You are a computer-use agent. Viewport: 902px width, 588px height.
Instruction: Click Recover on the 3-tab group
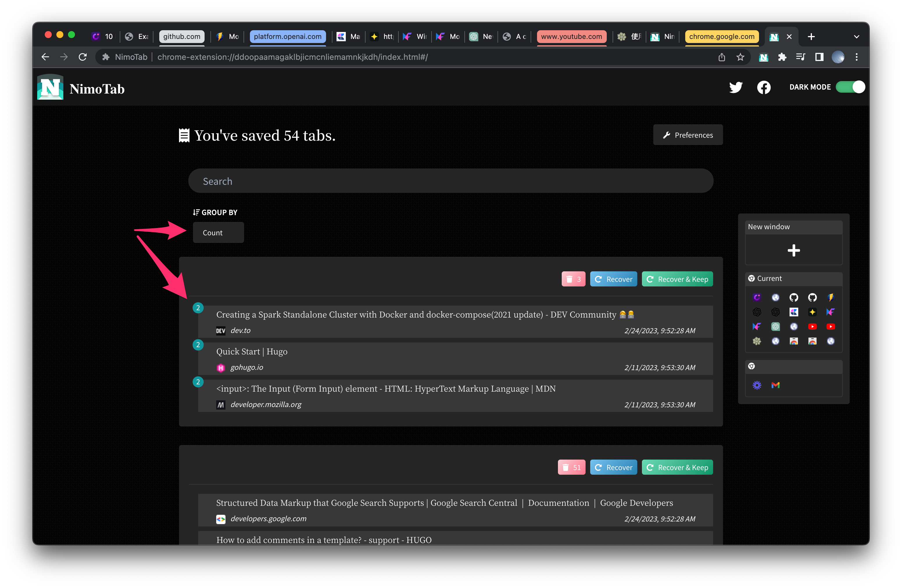click(x=613, y=279)
